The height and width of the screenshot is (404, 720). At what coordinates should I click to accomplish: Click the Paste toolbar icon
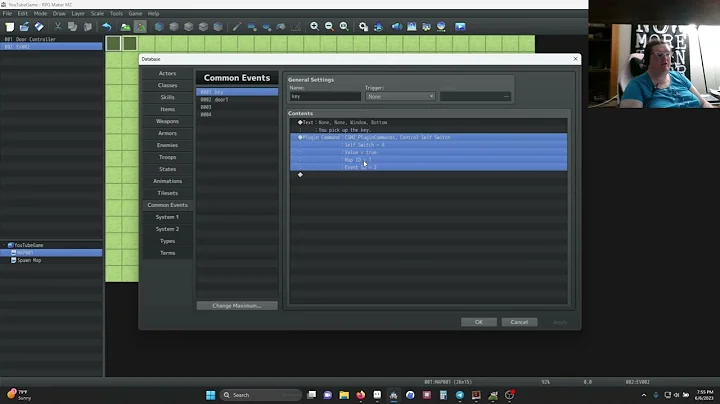coord(87,27)
